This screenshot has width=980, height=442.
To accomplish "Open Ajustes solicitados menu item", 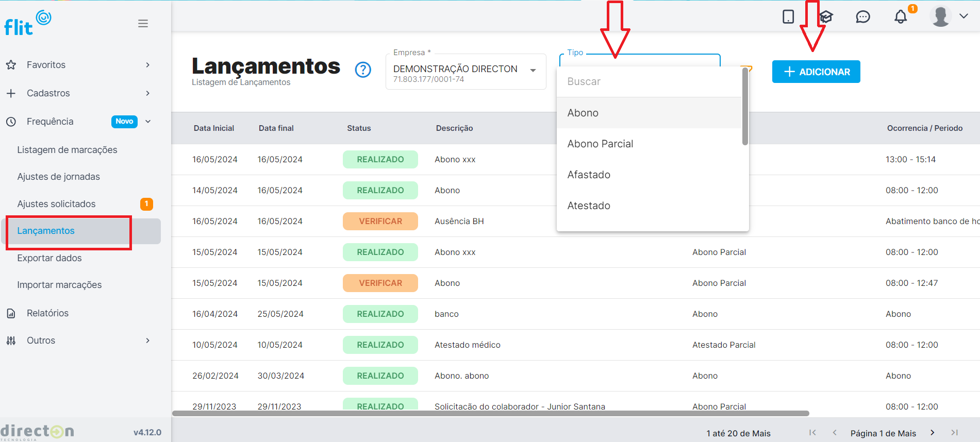I will [x=56, y=204].
